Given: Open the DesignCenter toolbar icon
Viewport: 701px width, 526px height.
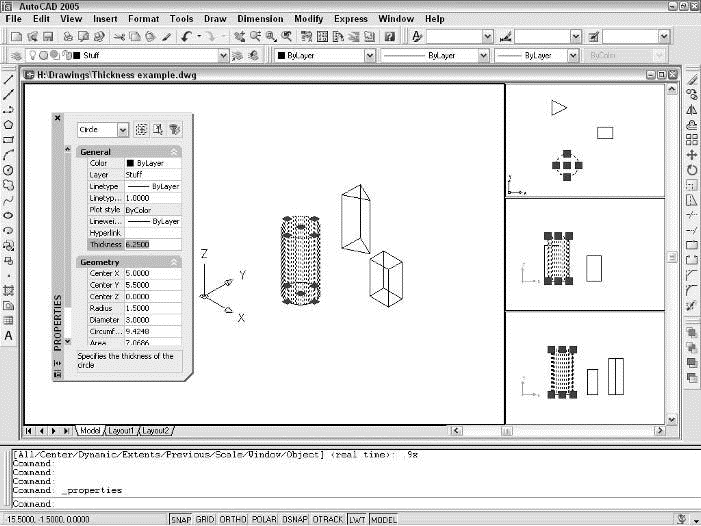Looking at the screenshot, I should (322, 37).
